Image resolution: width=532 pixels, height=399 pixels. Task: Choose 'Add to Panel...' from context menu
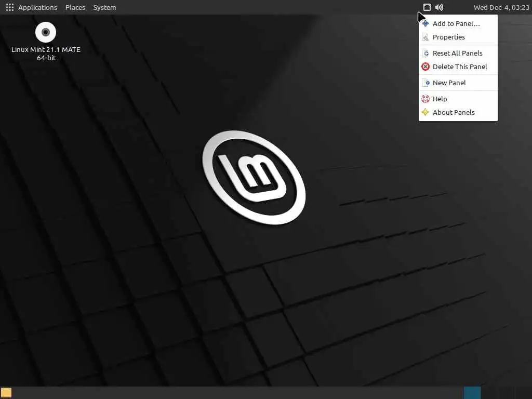coord(458,23)
